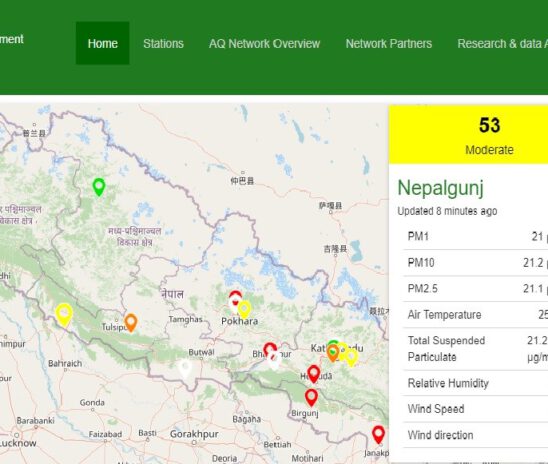Click the Gorakhpur city label on map
Screen dimensions: 548x464
coord(194,434)
